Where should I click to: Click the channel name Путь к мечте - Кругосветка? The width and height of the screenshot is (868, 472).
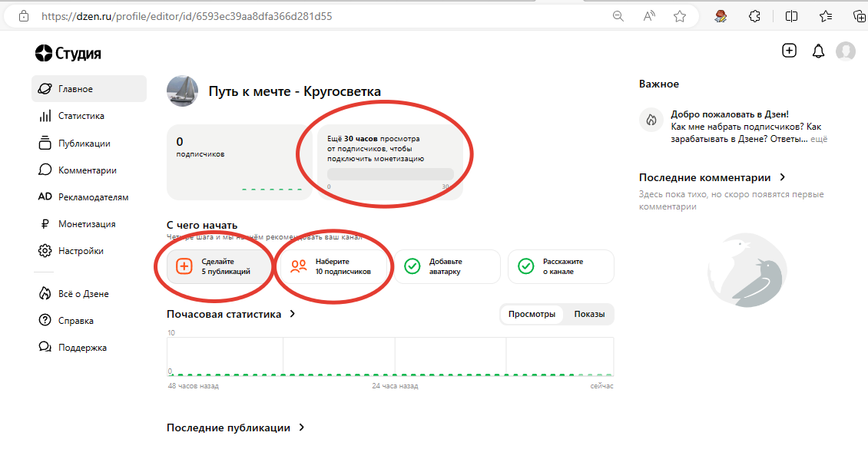point(294,91)
